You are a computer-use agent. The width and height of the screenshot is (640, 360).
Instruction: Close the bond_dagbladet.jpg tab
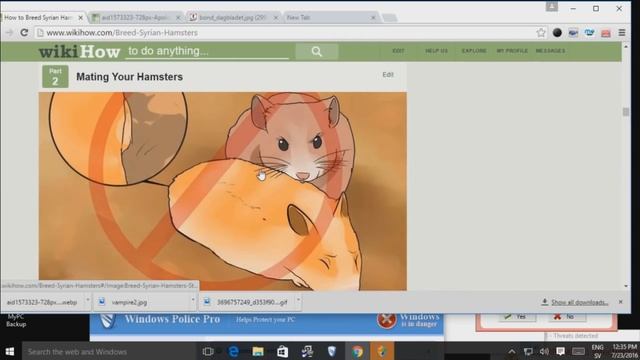pyautogui.click(x=276, y=18)
